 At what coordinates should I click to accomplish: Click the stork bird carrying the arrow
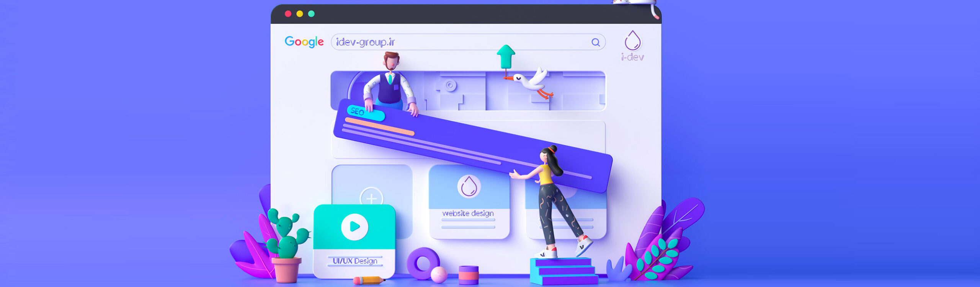530,83
